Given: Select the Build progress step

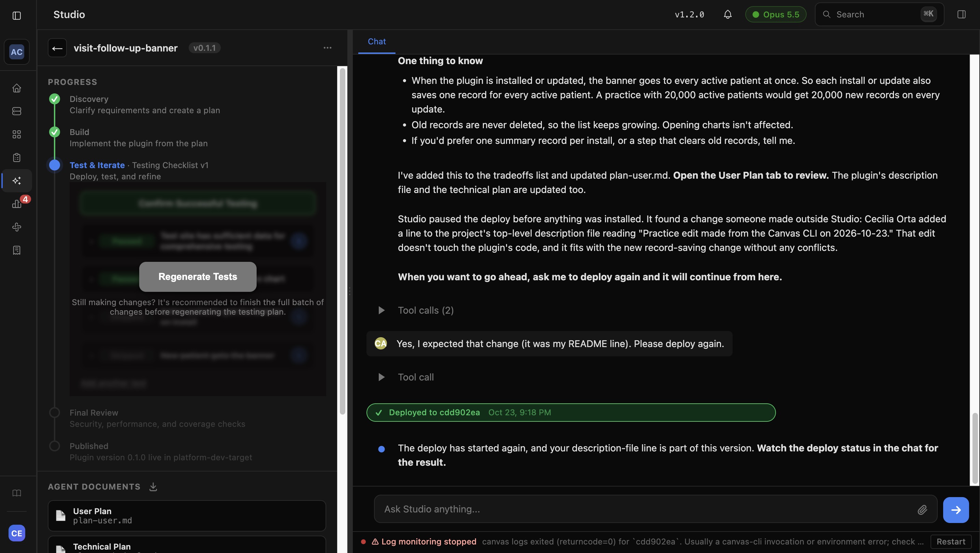Looking at the screenshot, I should click(x=139, y=138).
